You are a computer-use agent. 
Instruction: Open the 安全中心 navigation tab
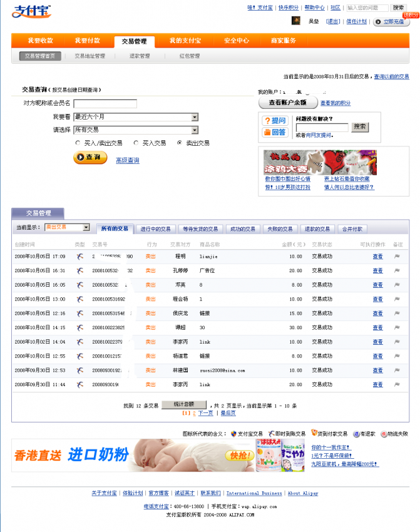[x=237, y=41]
